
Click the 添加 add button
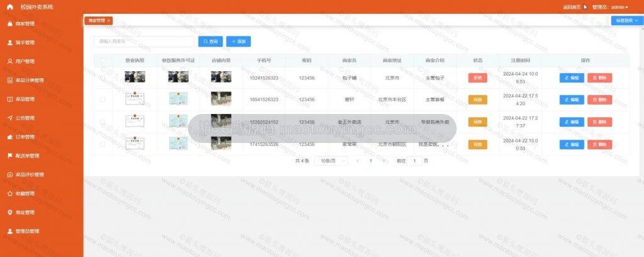[x=238, y=42]
